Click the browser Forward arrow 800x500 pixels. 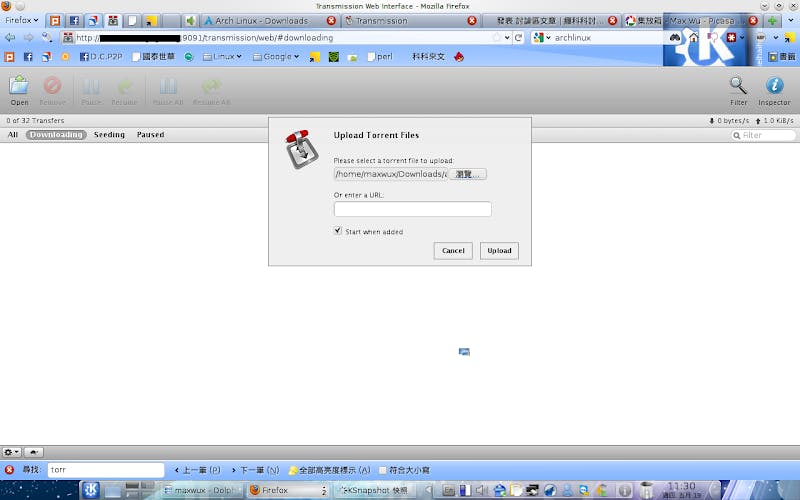[29, 37]
